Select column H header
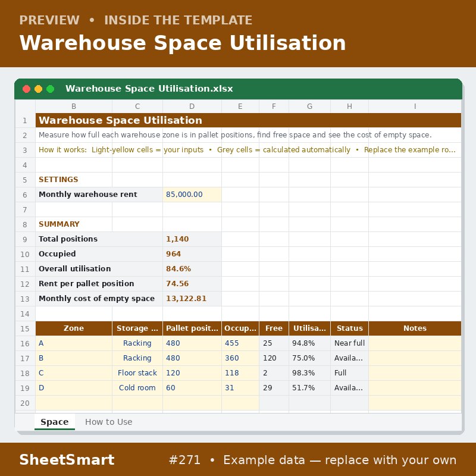Image resolution: width=476 pixels, height=476 pixels. point(349,107)
